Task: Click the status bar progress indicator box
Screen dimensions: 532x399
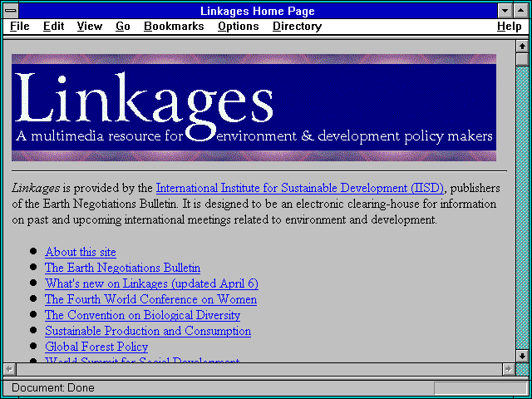Action: point(480,388)
